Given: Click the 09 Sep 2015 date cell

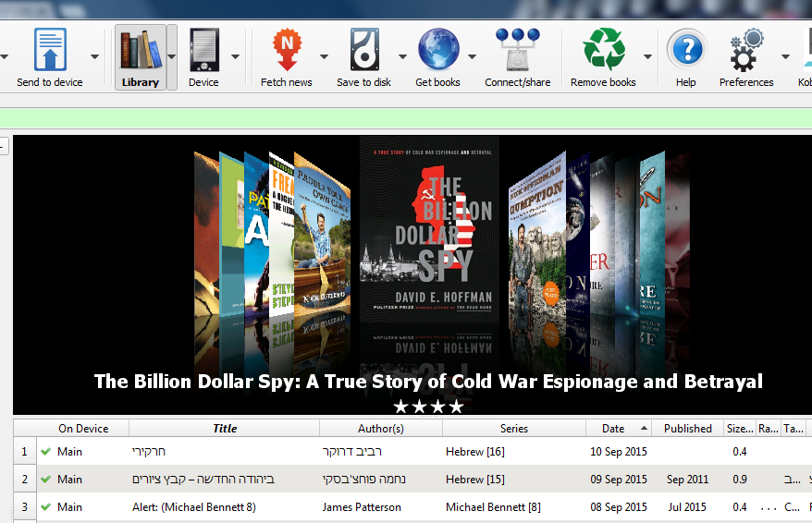Looking at the screenshot, I should tap(619, 480).
